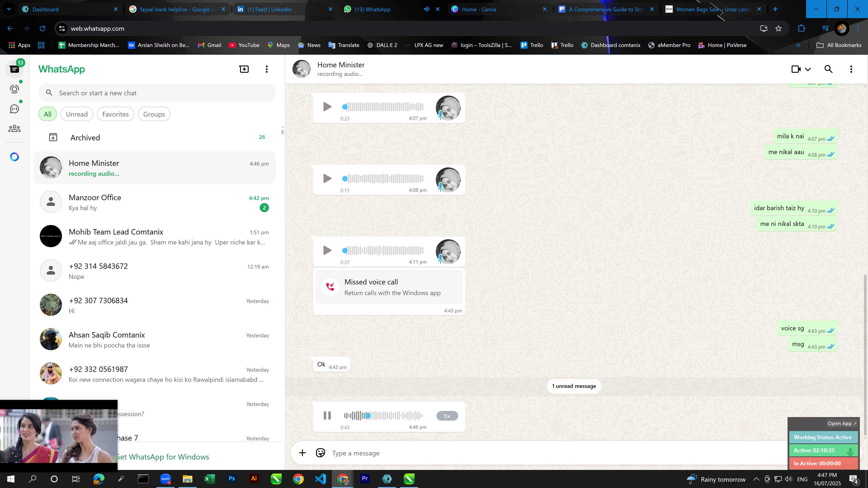Open the Mohib Team Lead Comtanix chat
868x488 pixels.
(155, 236)
